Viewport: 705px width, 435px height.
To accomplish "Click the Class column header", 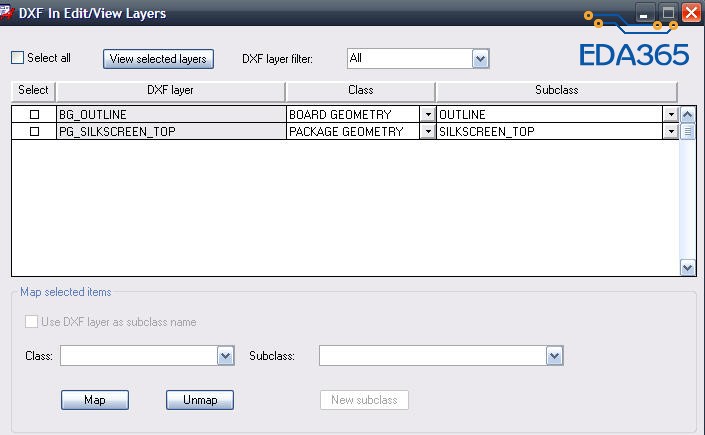I will point(361,90).
